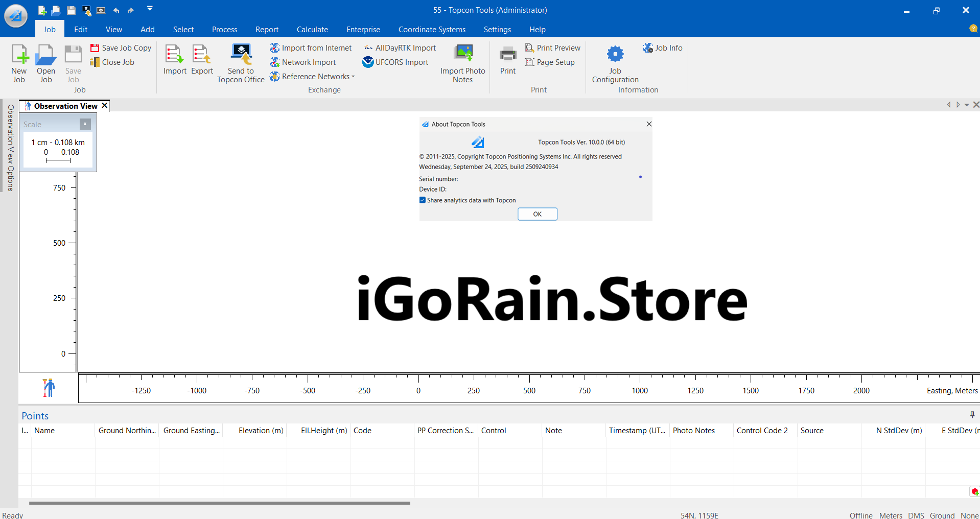The width and height of the screenshot is (980, 519).
Task: Open Job Info
Action: pos(663,48)
